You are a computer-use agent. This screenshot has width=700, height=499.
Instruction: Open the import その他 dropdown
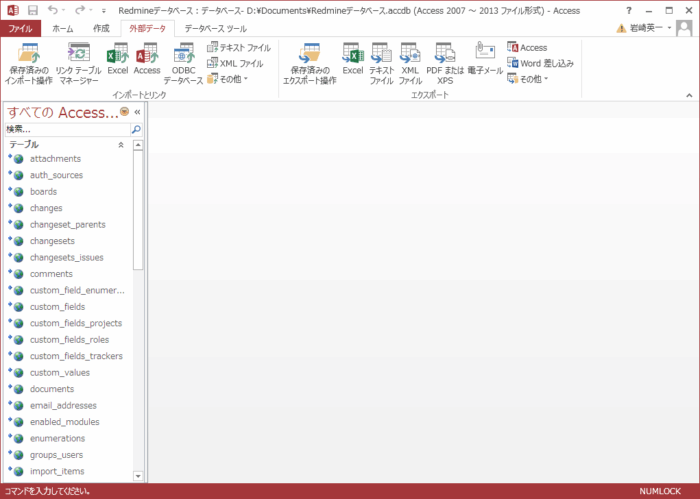coord(228,79)
